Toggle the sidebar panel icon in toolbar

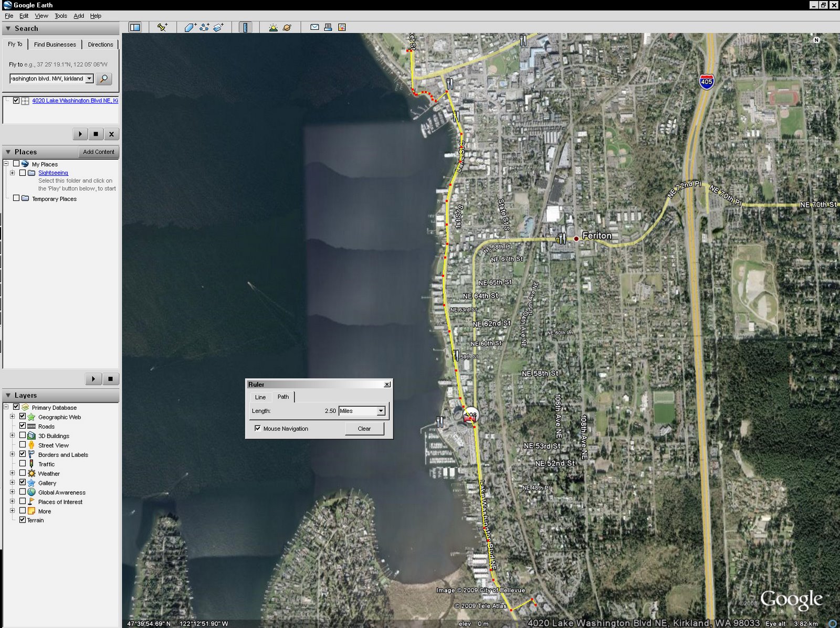click(135, 27)
